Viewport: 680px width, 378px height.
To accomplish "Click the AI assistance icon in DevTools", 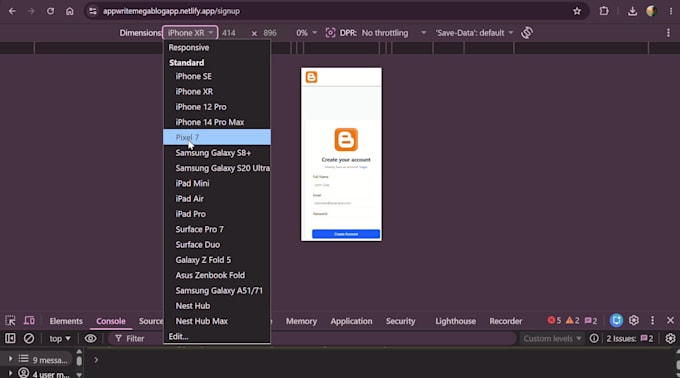I will 616,320.
